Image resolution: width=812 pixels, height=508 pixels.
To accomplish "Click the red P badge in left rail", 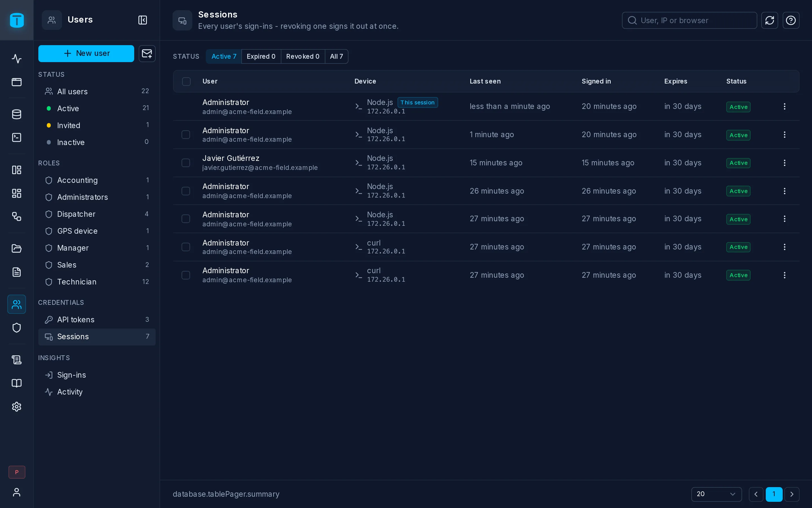I will tap(17, 472).
